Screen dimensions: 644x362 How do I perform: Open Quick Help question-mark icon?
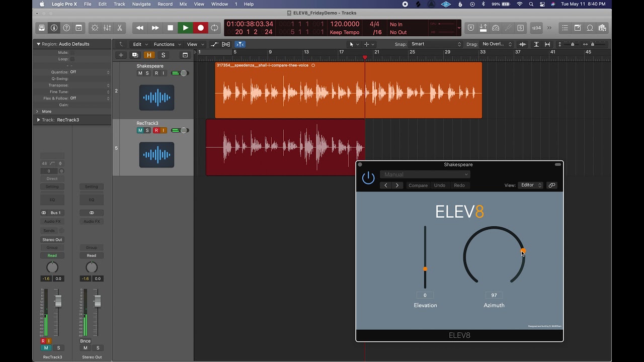(66, 28)
